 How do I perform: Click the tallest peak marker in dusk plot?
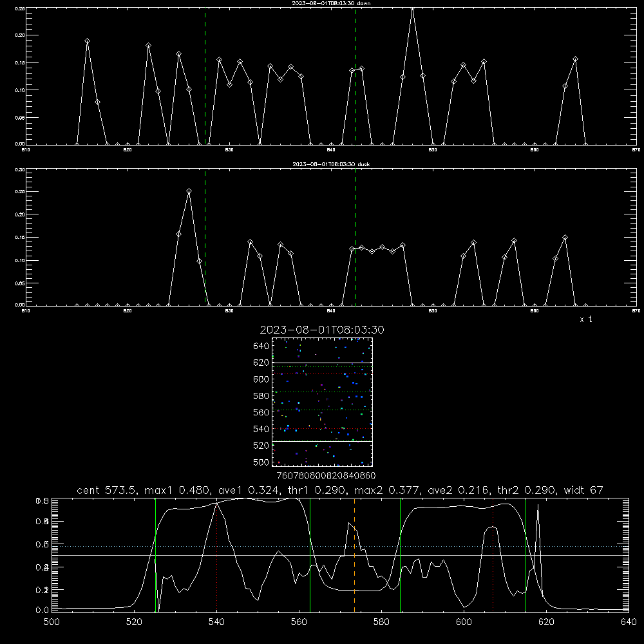tap(189, 191)
